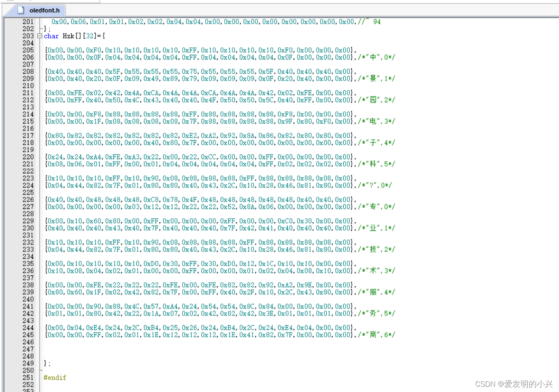This screenshot has width=559, height=392.
Task: Click the closing '};' on line 202
Action: [47, 29]
